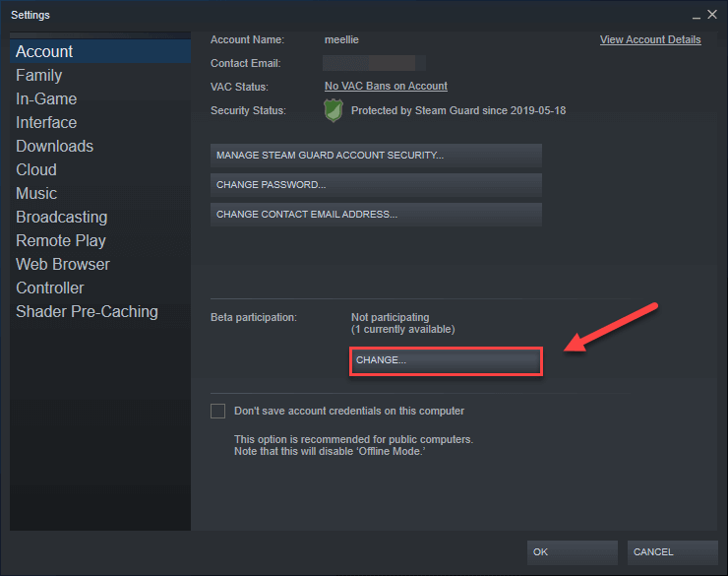Switch to the Interface settings

point(99,122)
